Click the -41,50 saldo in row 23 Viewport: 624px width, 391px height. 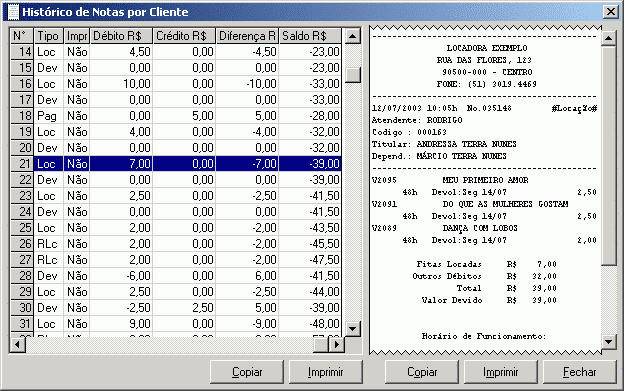pyautogui.click(x=310, y=196)
